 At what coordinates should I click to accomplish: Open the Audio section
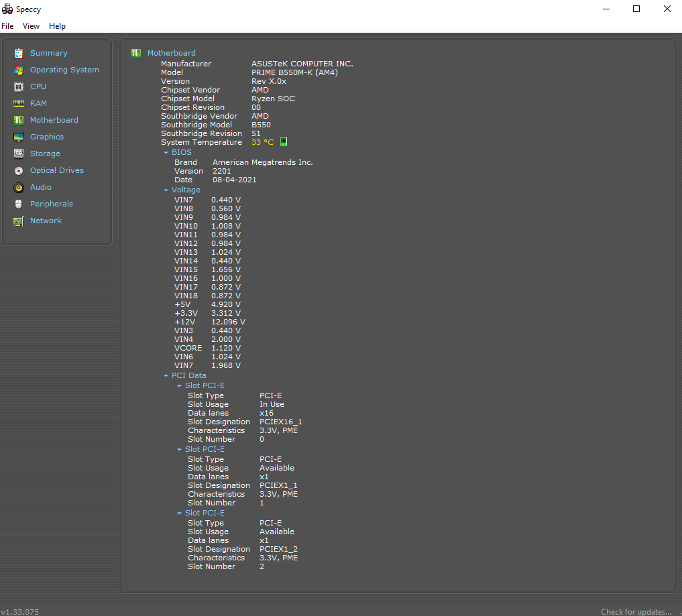coord(40,187)
